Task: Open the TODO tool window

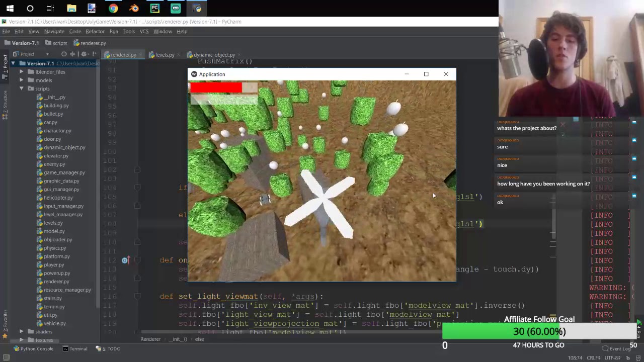Action: (108, 348)
